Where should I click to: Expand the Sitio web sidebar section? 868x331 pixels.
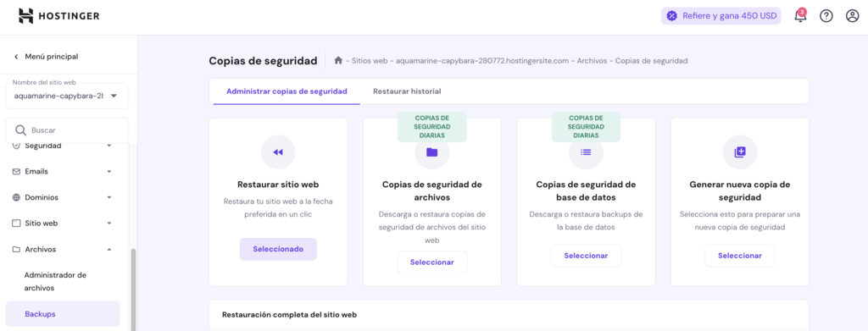point(109,223)
